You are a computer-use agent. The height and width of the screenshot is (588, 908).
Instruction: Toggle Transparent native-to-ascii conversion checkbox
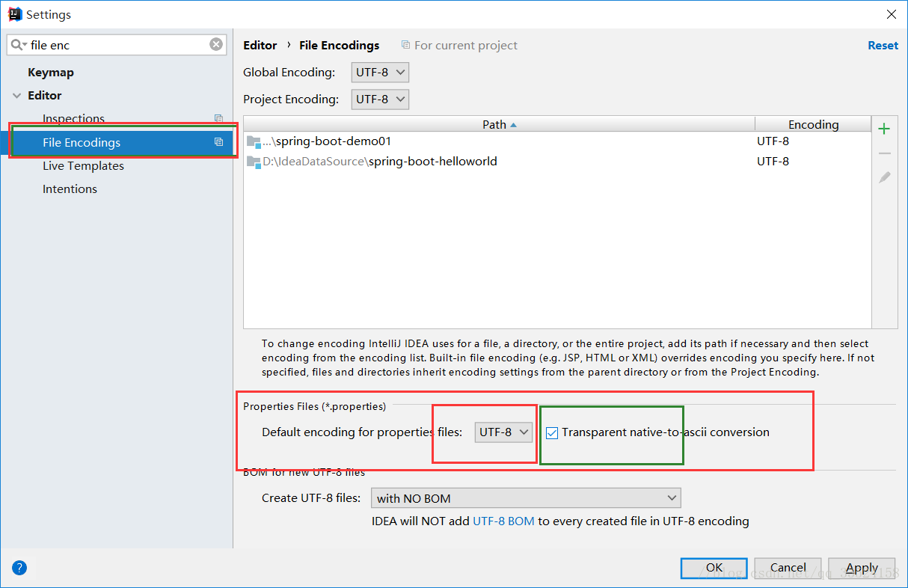[x=552, y=432]
